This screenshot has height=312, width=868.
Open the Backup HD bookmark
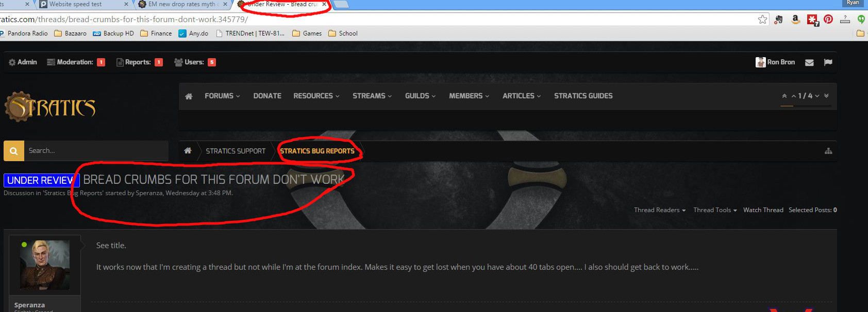point(113,33)
